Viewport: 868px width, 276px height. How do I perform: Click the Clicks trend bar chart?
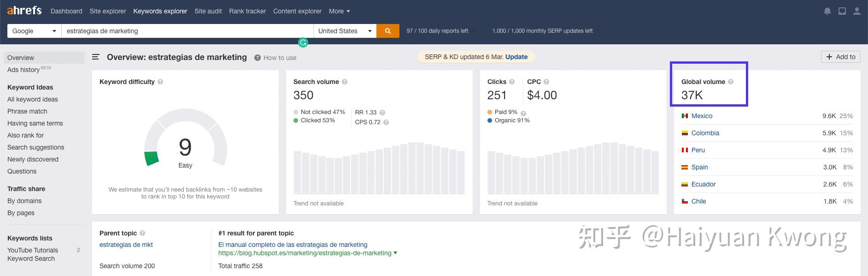[573, 168]
